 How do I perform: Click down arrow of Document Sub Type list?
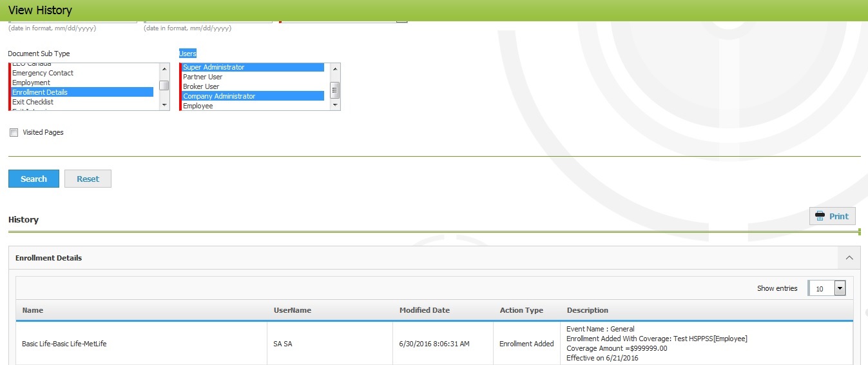coord(164,105)
